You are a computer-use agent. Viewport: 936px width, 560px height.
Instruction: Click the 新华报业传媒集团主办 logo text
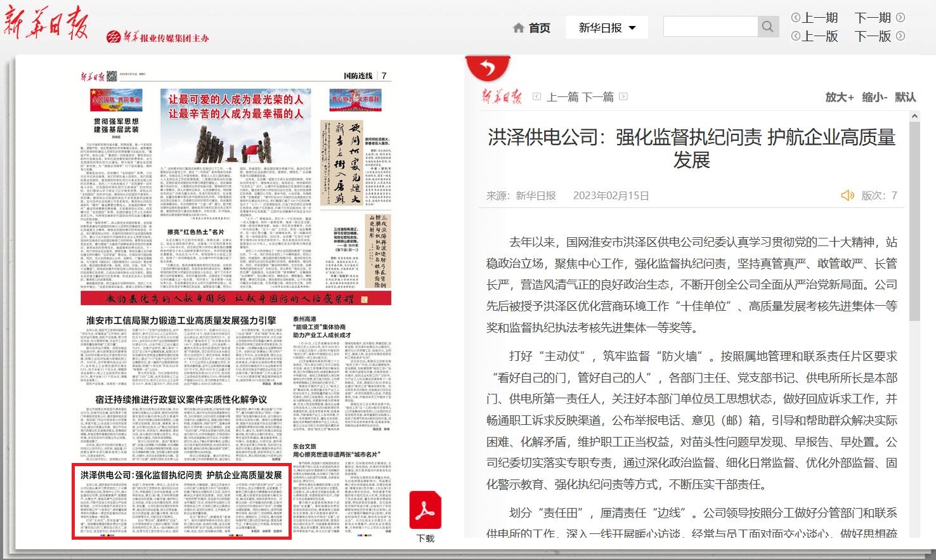[x=157, y=37]
